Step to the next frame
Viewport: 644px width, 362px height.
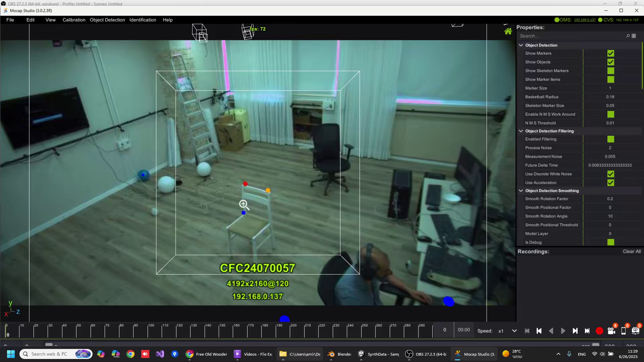575,331
